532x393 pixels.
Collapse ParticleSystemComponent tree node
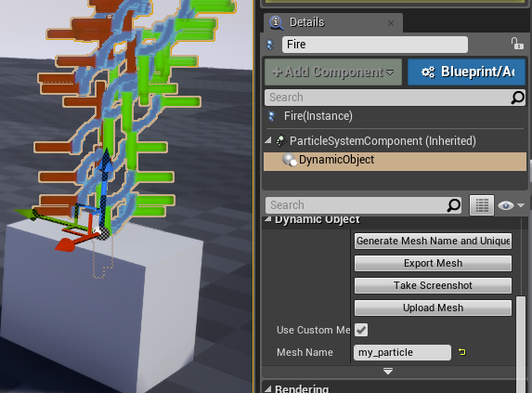coord(268,140)
